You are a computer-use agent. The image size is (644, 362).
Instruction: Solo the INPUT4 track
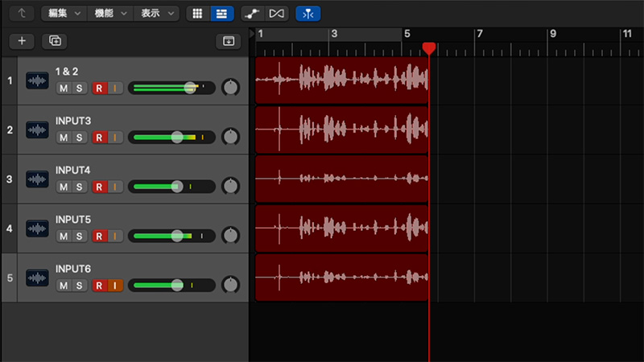79,187
